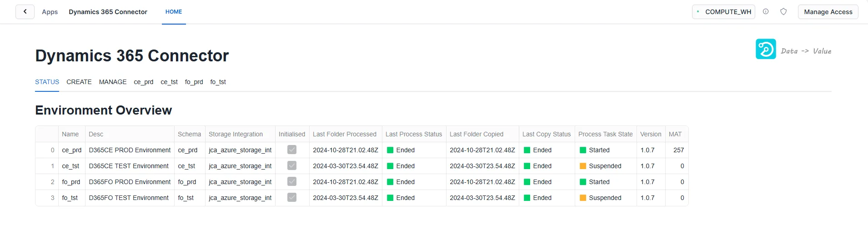The height and width of the screenshot is (235, 868).
Task: Go to Apps breadcrumb link
Action: [50, 12]
